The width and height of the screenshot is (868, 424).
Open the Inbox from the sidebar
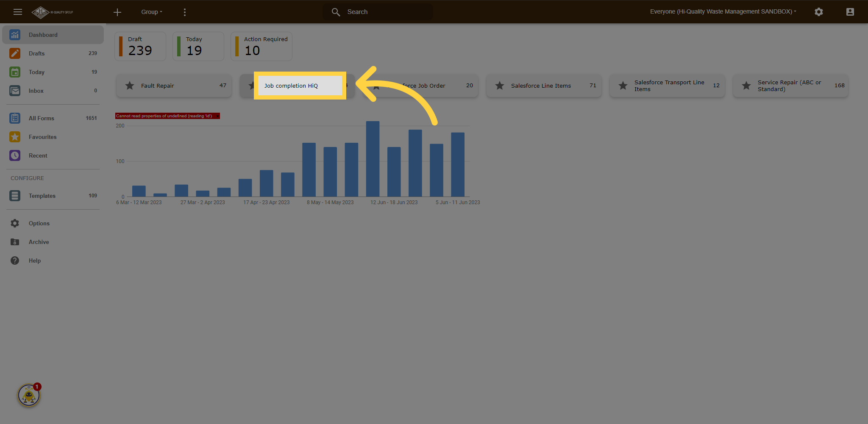pos(15,91)
